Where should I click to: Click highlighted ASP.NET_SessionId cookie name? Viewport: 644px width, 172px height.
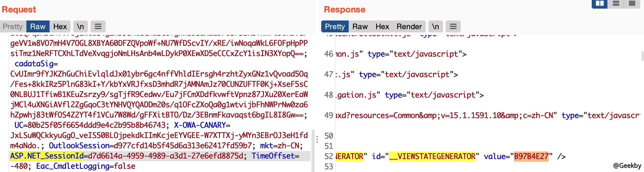click(47, 156)
